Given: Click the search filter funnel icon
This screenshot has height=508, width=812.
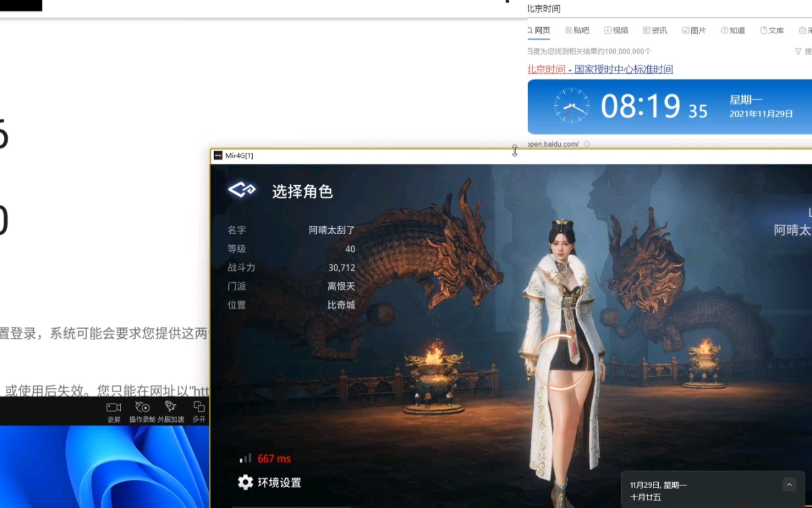Looking at the screenshot, I should (x=798, y=51).
